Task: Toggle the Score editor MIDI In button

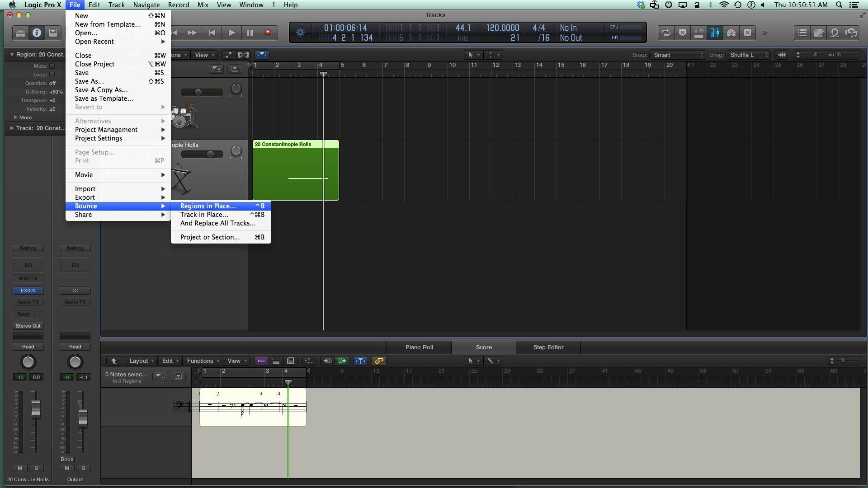Action: coord(326,361)
